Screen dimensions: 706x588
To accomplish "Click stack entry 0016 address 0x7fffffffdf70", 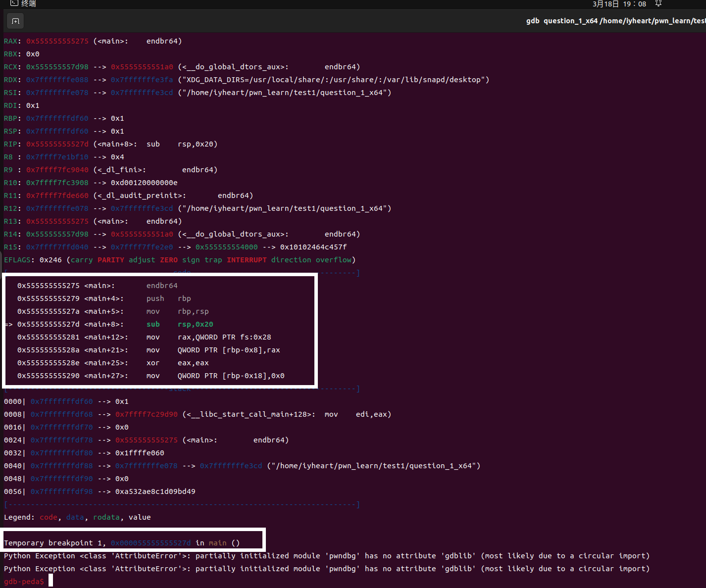I will pos(62,427).
